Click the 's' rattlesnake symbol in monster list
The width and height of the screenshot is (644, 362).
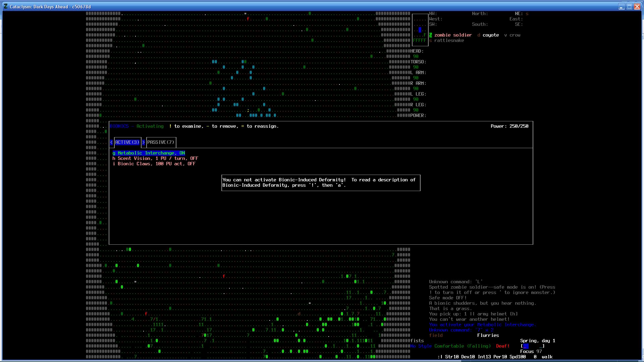click(430, 41)
